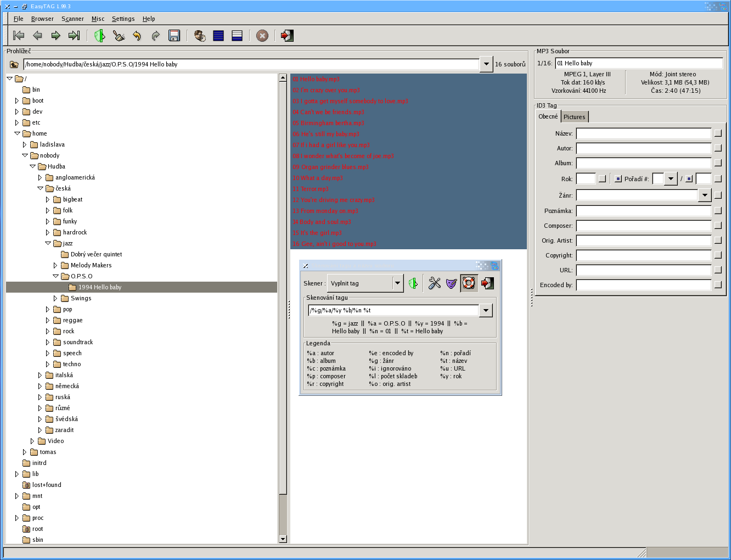This screenshot has width=731, height=560.
Task: Jump to the last file icon
Action: 74,36
